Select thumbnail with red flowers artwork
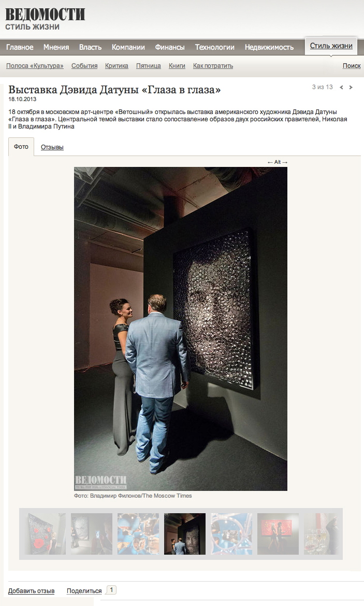This screenshot has width=364, height=606. 45,534
